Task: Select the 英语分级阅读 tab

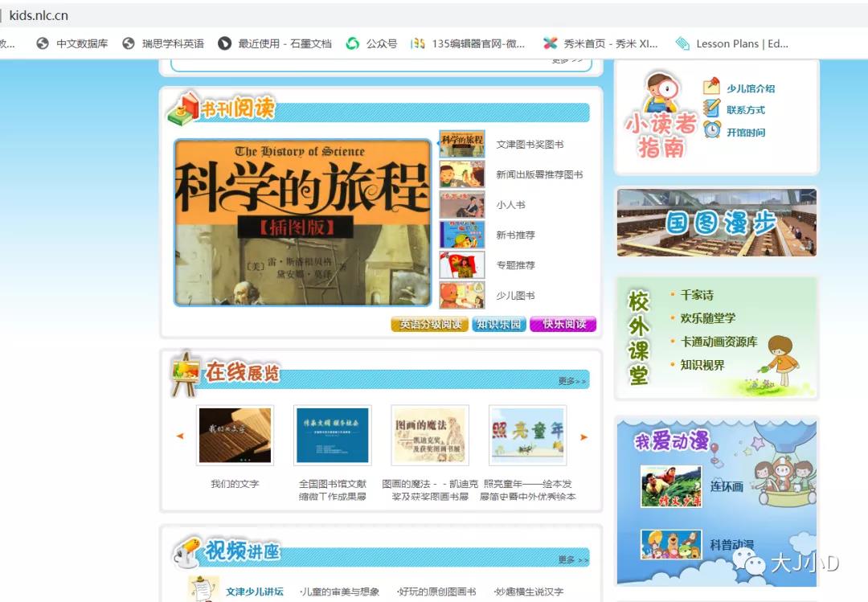Action: pyautogui.click(x=430, y=325)
